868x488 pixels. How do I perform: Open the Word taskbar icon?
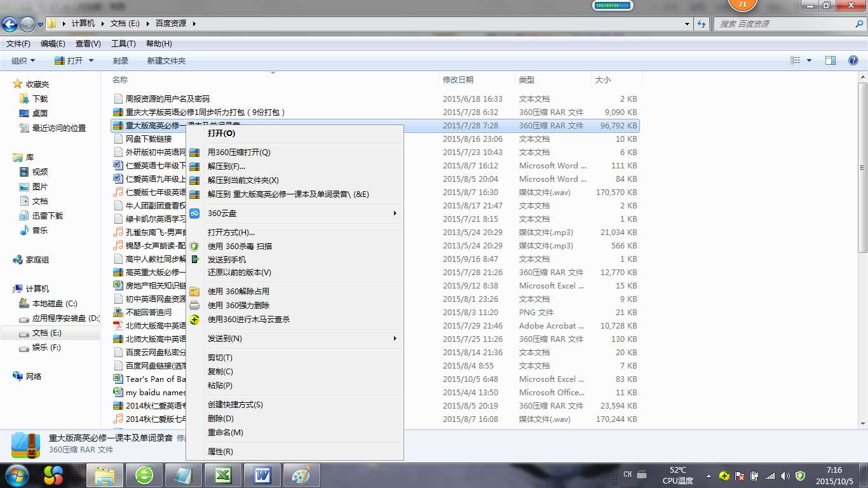click(x=262, y=475)
